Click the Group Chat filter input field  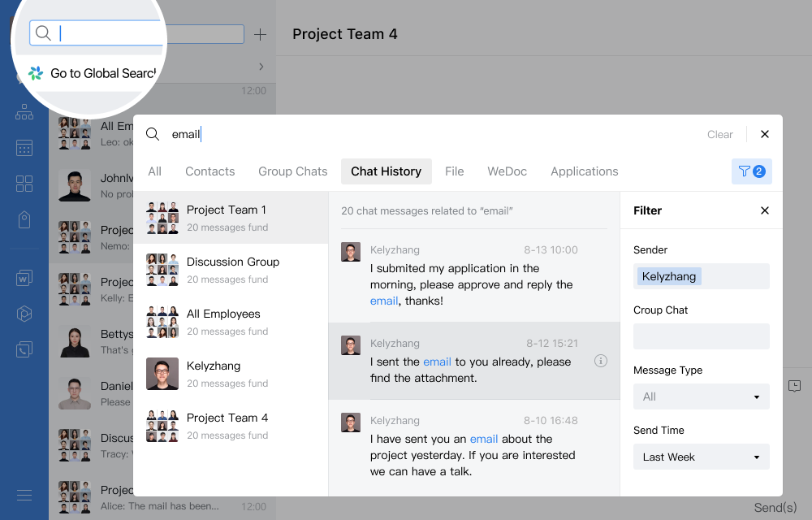702,336
